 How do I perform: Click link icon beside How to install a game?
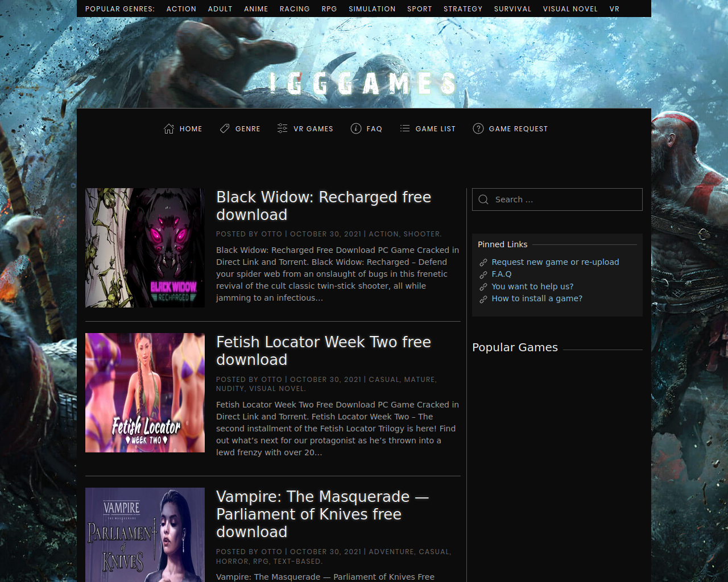[x=483, y=299]
